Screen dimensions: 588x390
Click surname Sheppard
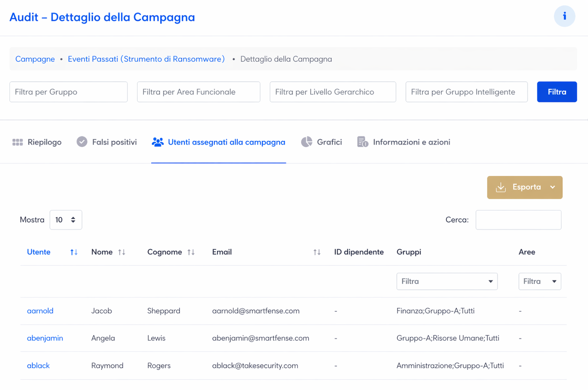point(164,311)
